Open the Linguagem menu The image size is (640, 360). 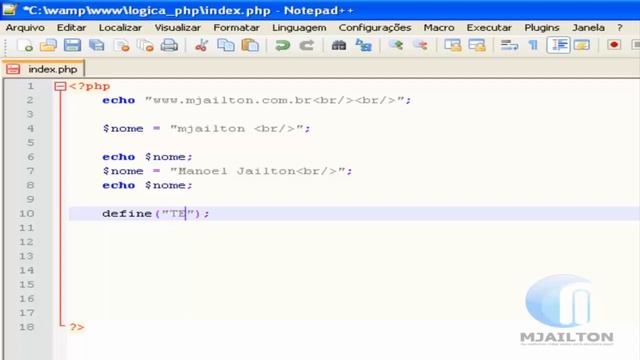click(299, 28)
